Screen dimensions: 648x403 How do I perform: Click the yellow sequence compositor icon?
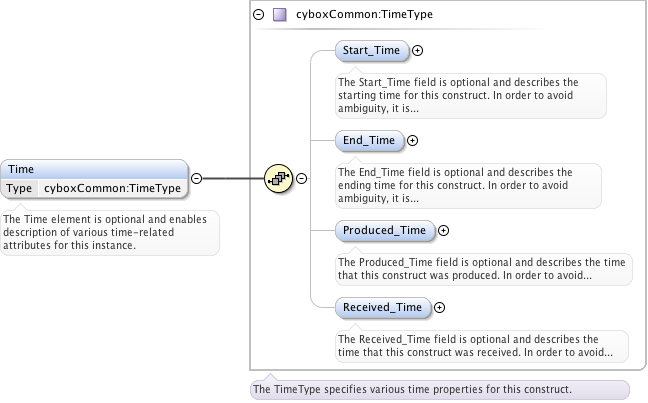tap(277, 178)
